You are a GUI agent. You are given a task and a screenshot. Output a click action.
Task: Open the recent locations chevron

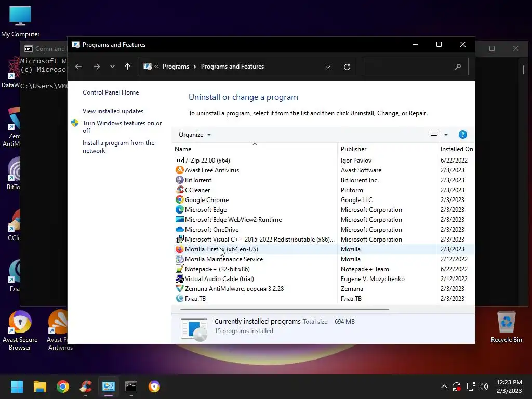pyautogui.click(x=112, y=66)
